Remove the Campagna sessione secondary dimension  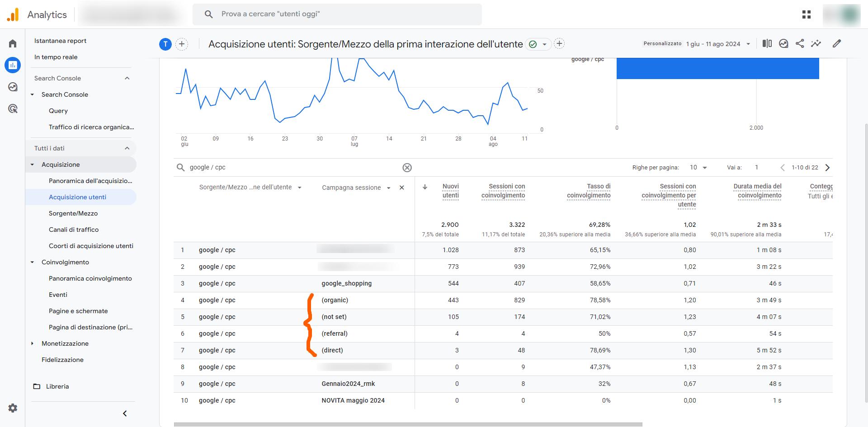click(x=401, y=188)
